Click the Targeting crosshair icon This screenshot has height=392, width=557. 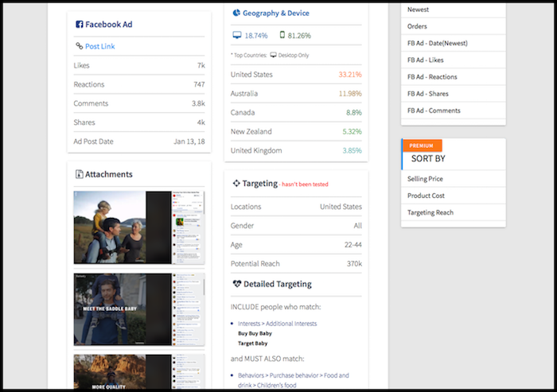[x=236, y=183]
